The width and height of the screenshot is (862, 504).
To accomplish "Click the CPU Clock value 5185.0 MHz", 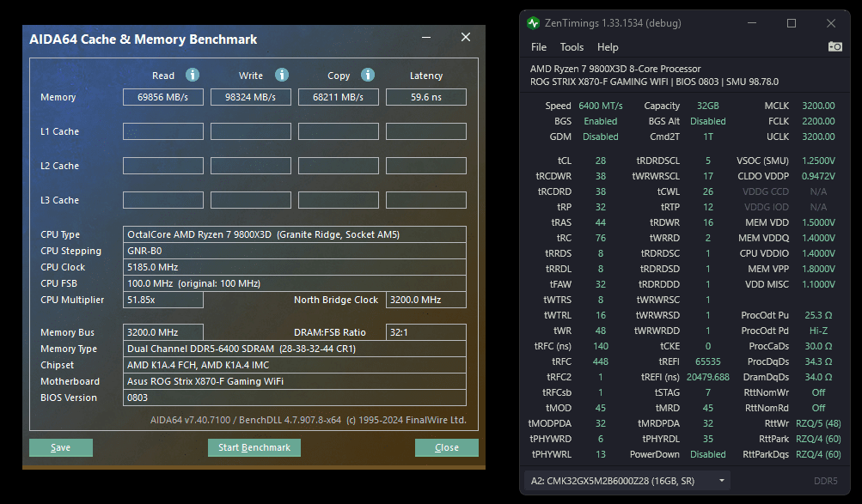I will pyautogui.click(x=295, y=267).
